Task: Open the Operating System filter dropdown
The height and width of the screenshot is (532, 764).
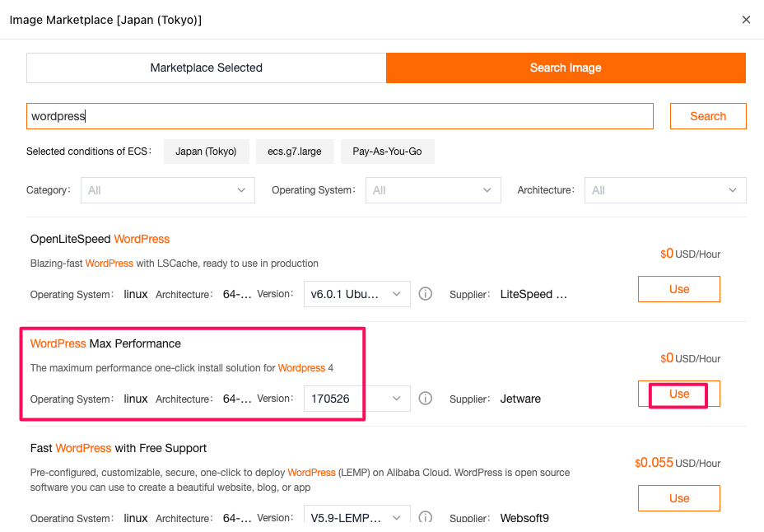Action: click(433, 190)
